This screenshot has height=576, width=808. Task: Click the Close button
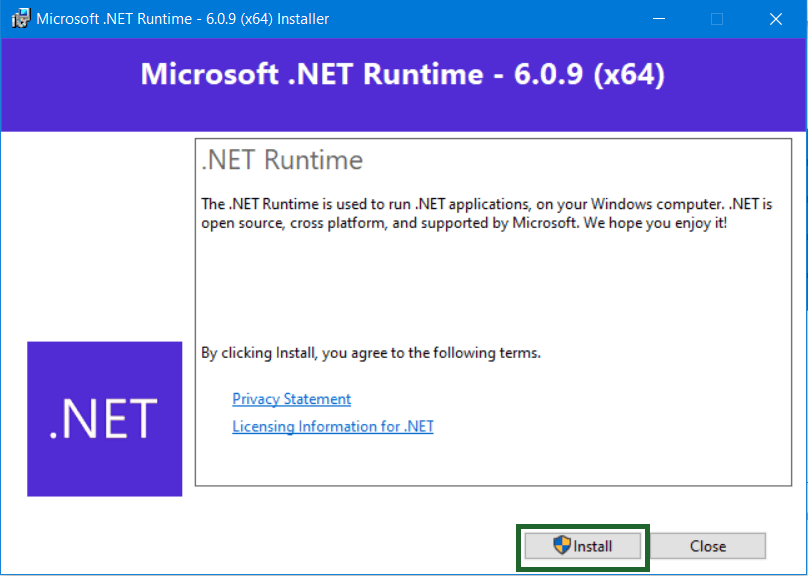(708, 546)
